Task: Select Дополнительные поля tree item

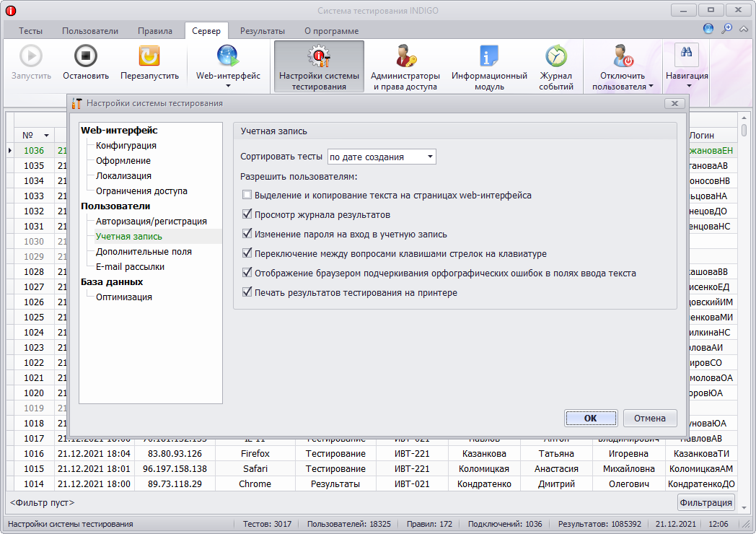Action: 144,251
